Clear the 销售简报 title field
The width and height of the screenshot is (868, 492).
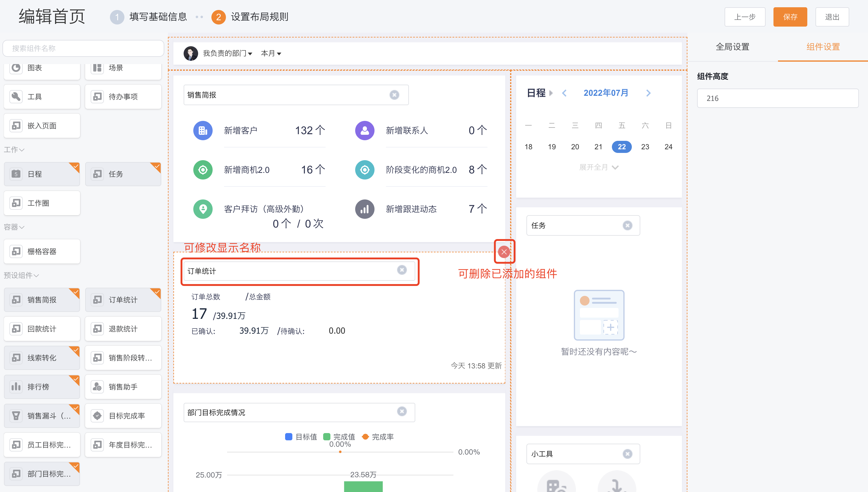(394, 95)
